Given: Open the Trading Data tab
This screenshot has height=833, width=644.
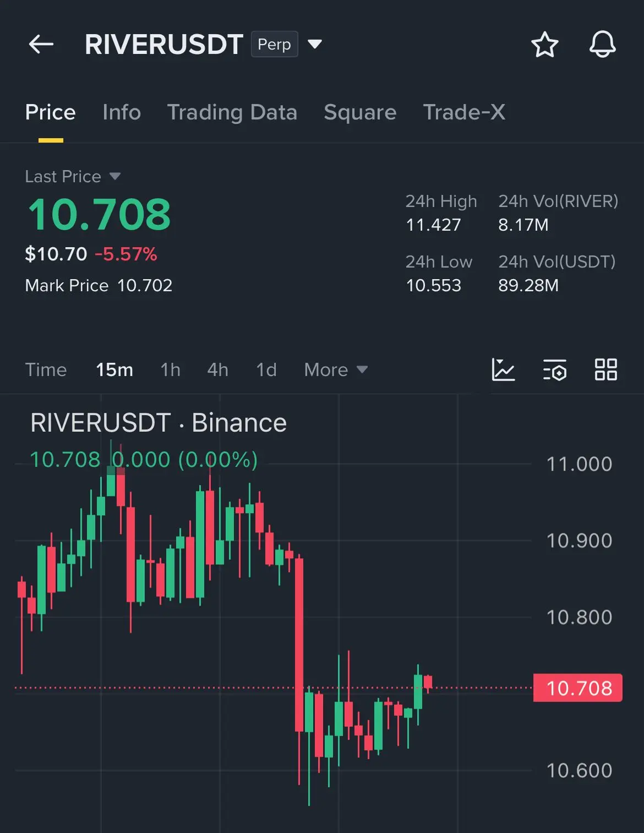Looking at the screenshot, I should tap(232, 112).
